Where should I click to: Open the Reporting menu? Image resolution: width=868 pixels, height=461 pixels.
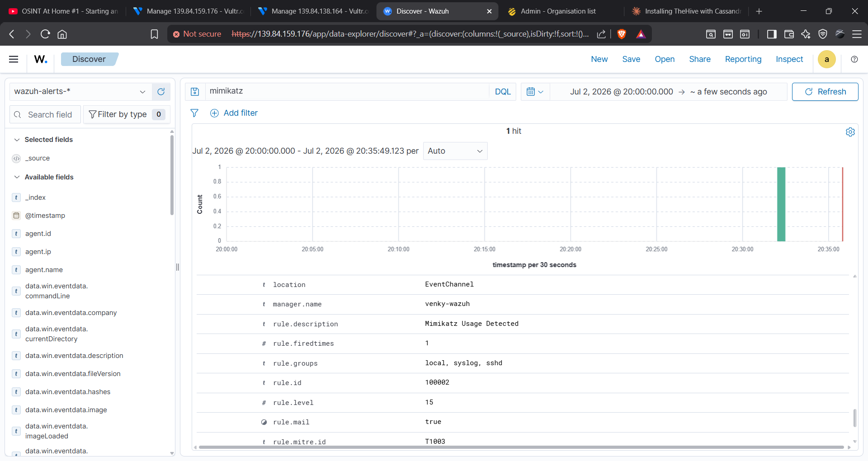(x=743, y=59)
